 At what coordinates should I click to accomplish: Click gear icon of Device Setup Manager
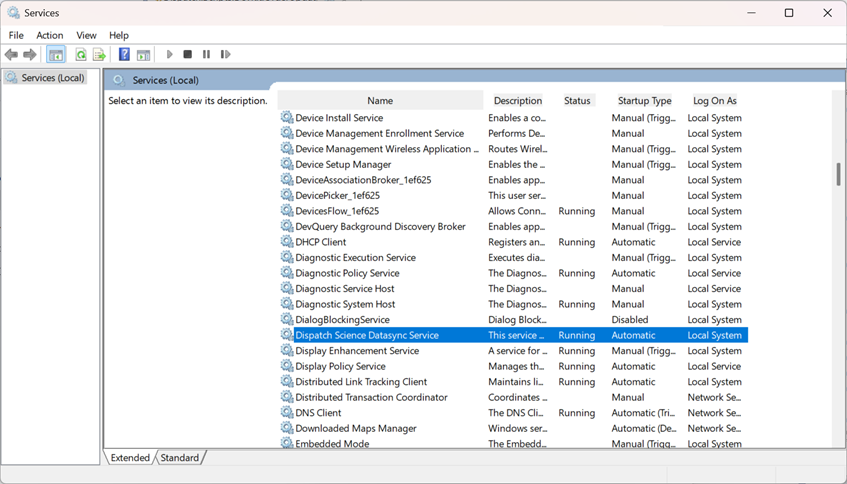tap(286, 164)
